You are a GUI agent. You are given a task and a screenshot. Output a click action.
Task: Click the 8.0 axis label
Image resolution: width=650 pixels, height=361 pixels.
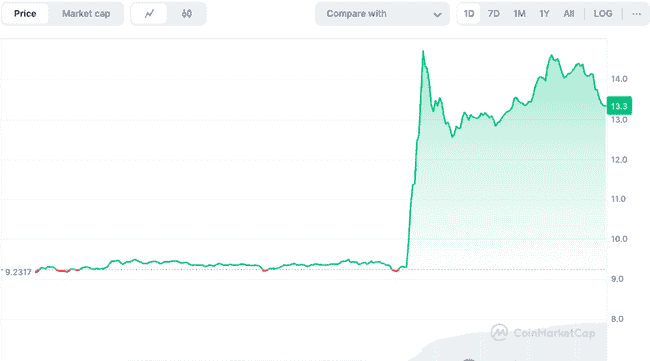click(617, 319)
